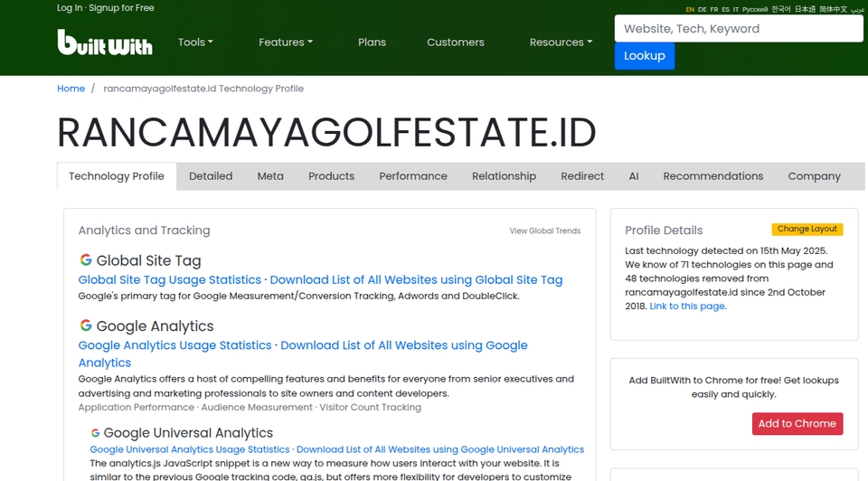868x481 pixels.
Task: Click the Global Site Tag heading
Action: (x=148, y=260)
